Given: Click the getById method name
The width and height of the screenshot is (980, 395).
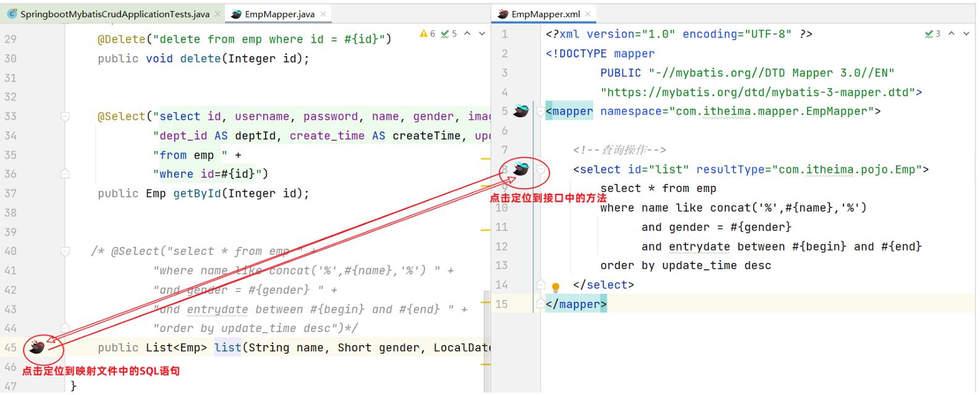Looking at the screenshot, I should pyautogui.click(x=197, y=193).
